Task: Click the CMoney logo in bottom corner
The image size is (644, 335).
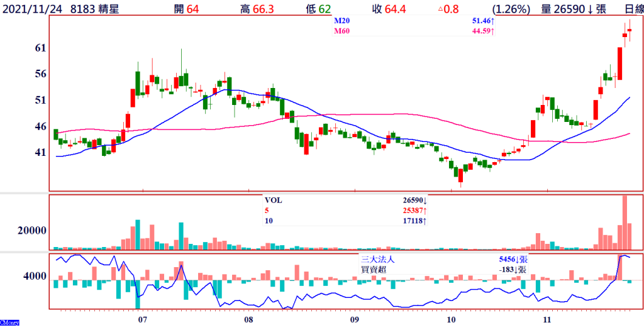Action: pyautogui.click(x=9, y=322)
